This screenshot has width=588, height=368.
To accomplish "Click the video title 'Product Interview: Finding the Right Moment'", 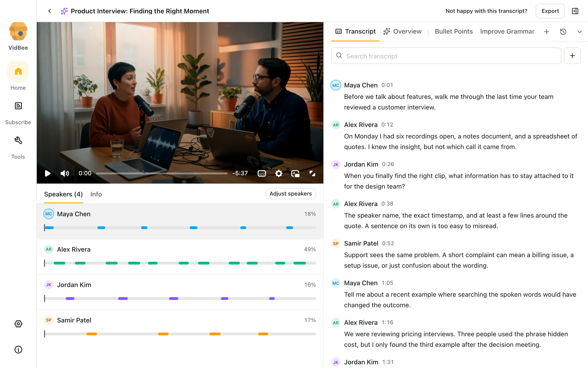I will pos(140,11).
